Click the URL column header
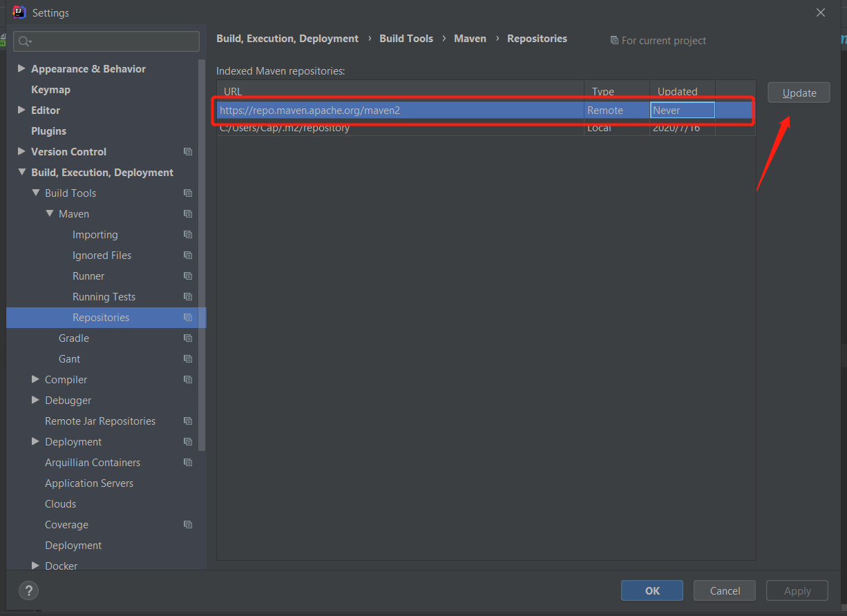This screenshot has width=847, height=616. pos(401,91)
